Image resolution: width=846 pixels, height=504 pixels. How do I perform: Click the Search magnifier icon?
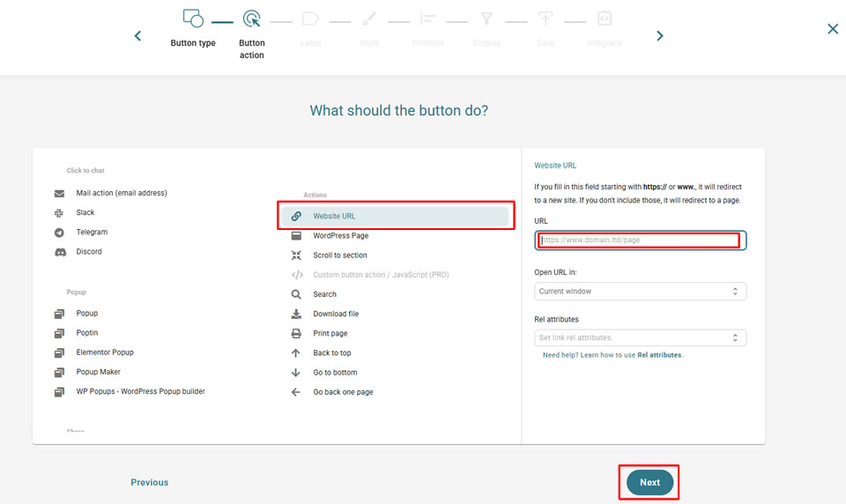click(x=296, y=294)
